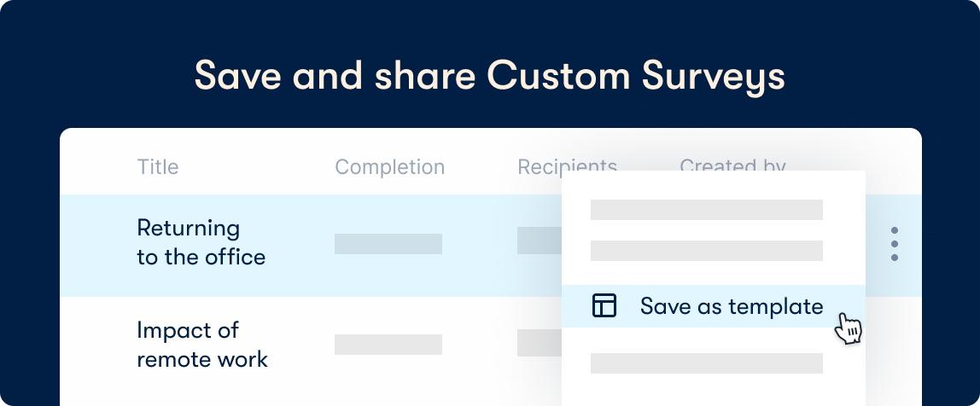Viewport: 980px width, 406px height.
Task: Click recipients placeholder in Impact of remote work row
Action: point(540,343)
